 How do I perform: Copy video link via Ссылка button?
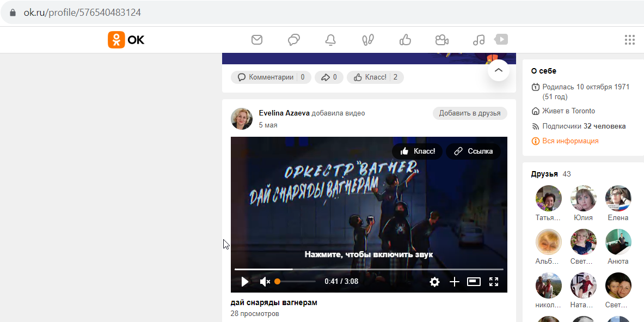coord(474,151)
